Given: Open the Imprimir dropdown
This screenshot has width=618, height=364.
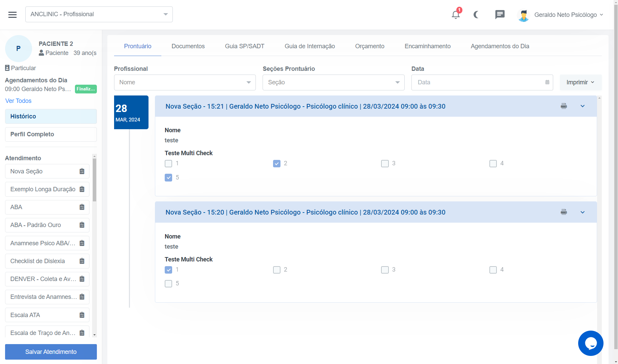Looking at the screenshot, I should tap(581, 82).
